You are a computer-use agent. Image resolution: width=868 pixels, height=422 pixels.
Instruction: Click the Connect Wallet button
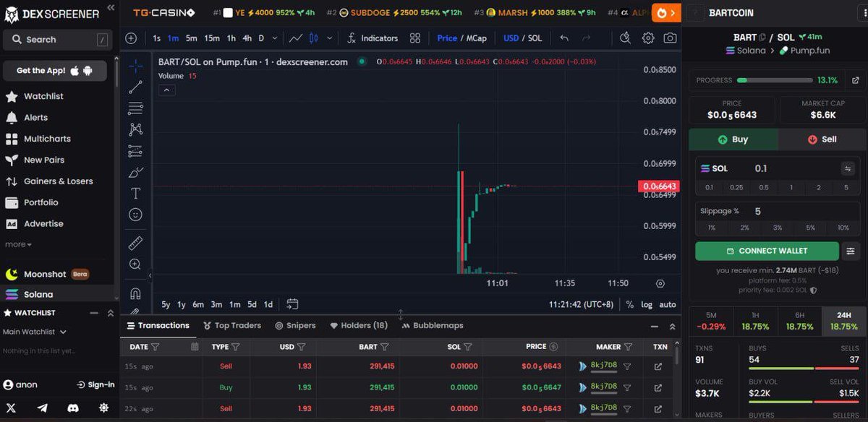(767, 251)
